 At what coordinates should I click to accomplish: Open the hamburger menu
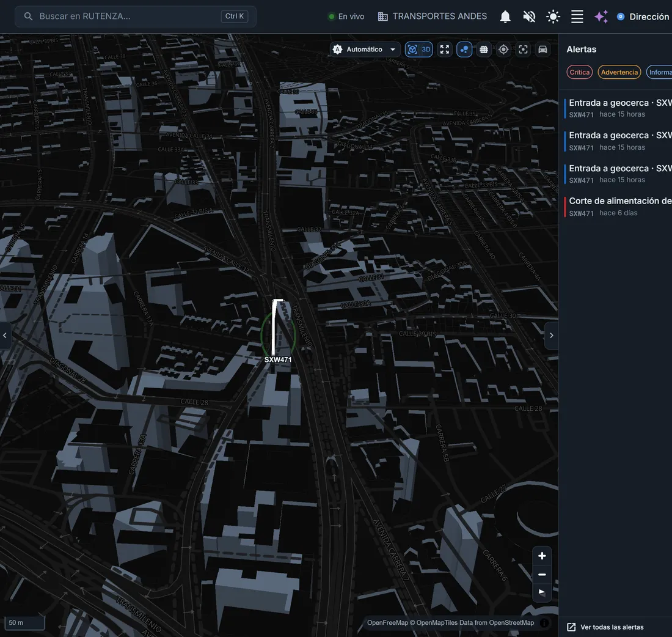[577, 17]
